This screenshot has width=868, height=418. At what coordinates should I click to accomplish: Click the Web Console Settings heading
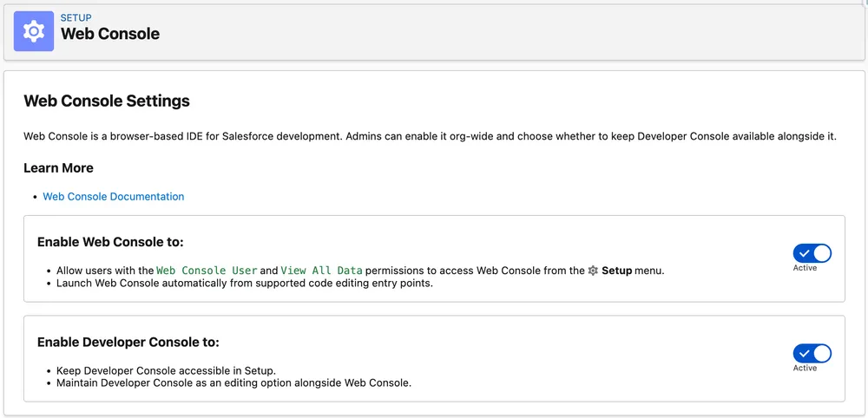(x=107, y=101)
